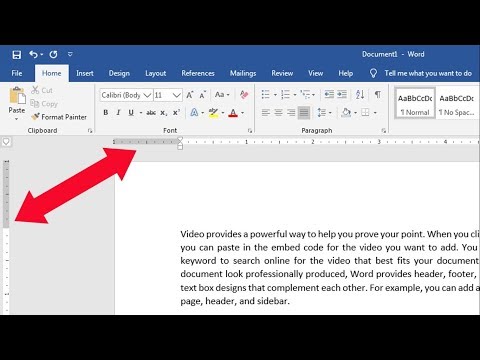Open the Font dialog launcher
The width and height of the screenshot is (480, 360).
coord(250,131)
